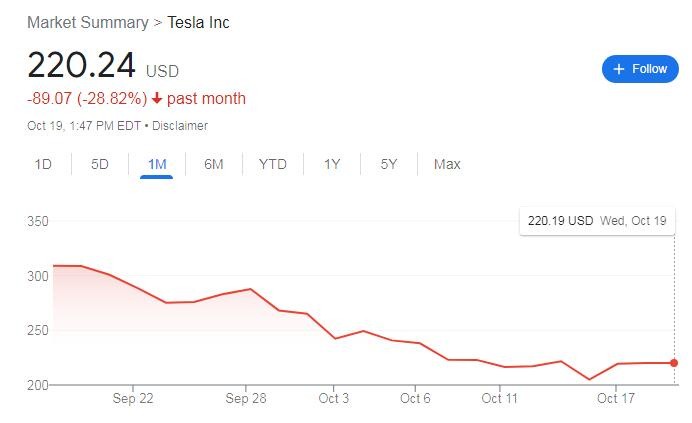
Task: Select the 1D time range tab
Action: click(x=43, y=164)
